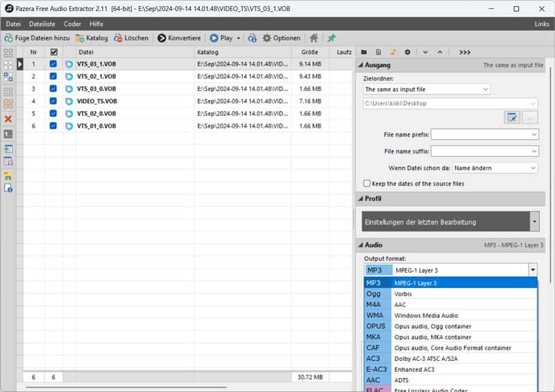The image size is (555, 392).
Task: Click the document info icon at the sidebar bottom
Action: click(x=8, y=189)
